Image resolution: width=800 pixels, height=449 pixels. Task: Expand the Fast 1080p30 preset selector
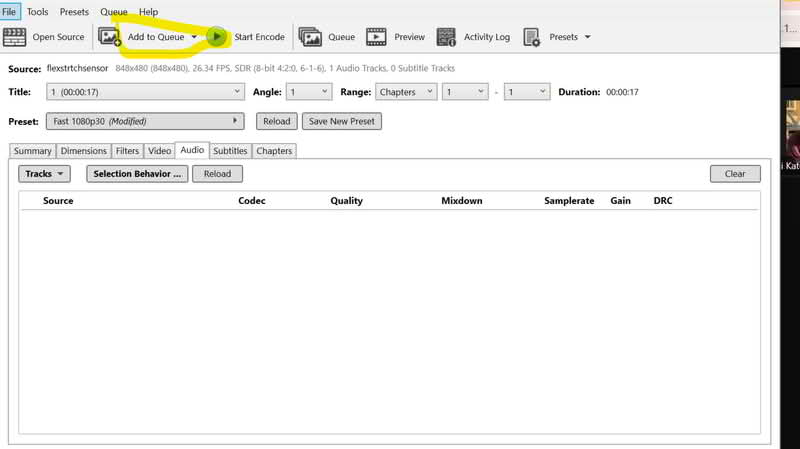pos(145,121)
